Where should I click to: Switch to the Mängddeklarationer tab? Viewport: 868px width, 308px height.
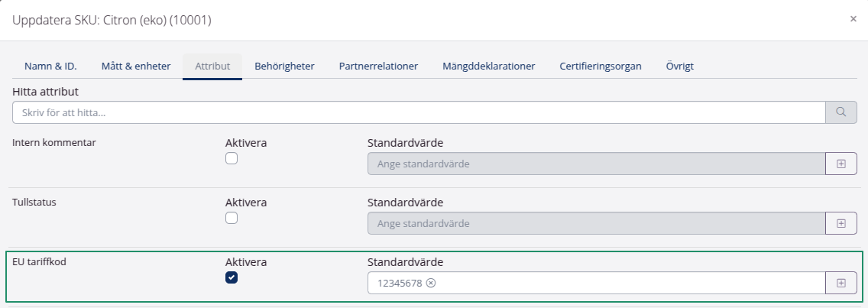(488, 66)
